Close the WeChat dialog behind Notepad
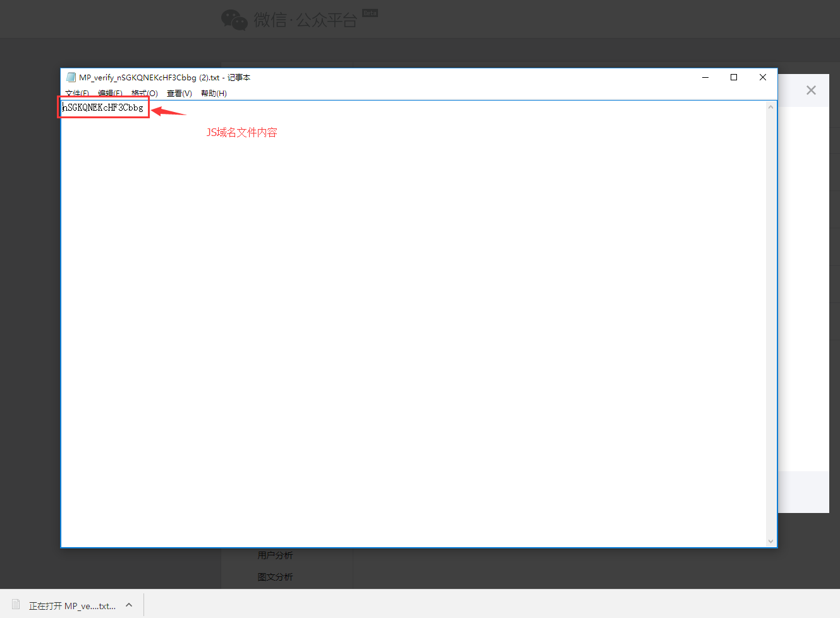840x618 pixels. pyautogui.click(x=811, y=90)
